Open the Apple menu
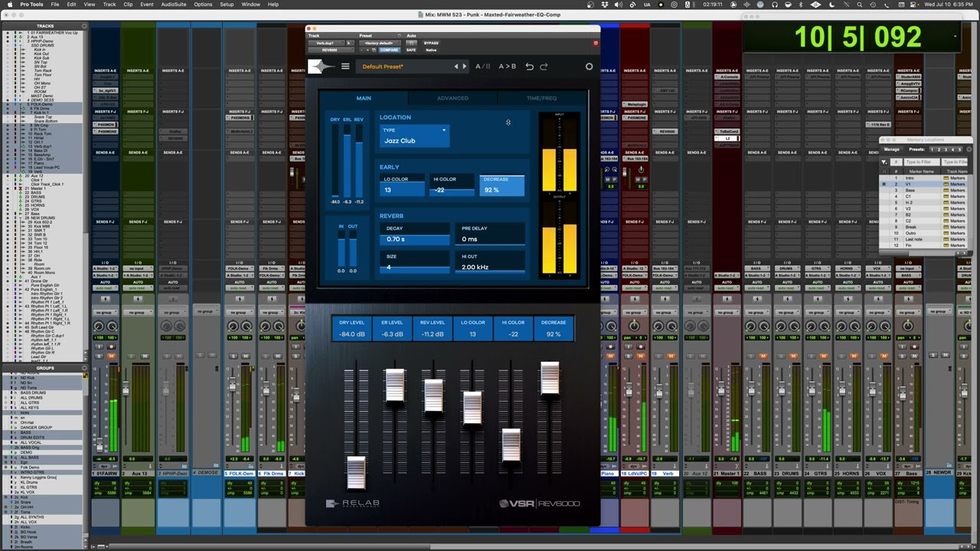This screenshot has width=980, height=551. (x=9, y=4)
